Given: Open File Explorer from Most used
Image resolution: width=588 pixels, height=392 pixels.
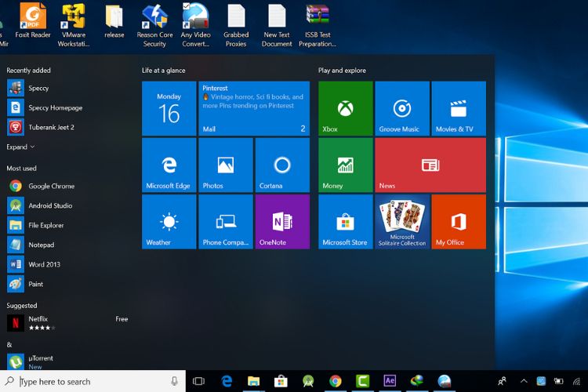Looking at the screenshot, I should pos(67,225).
